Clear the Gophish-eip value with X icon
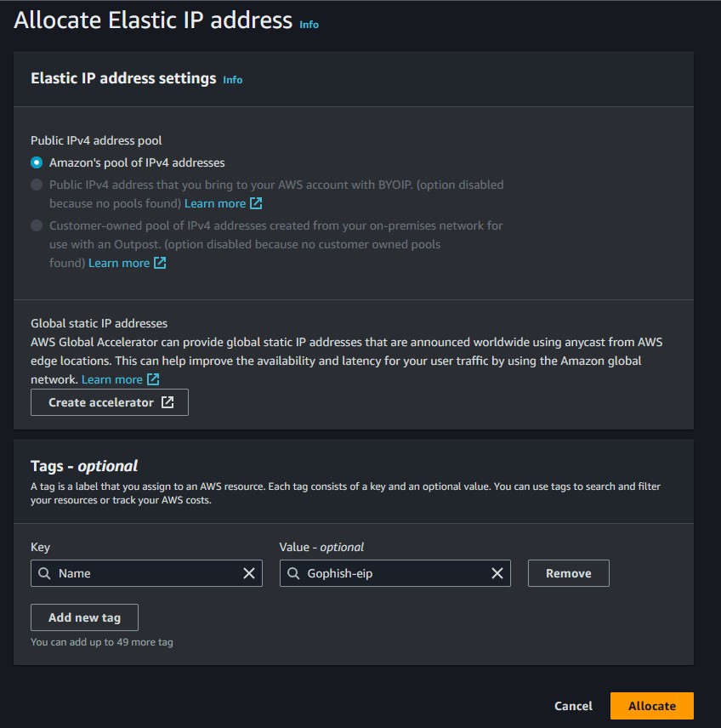 pos(497,573)
